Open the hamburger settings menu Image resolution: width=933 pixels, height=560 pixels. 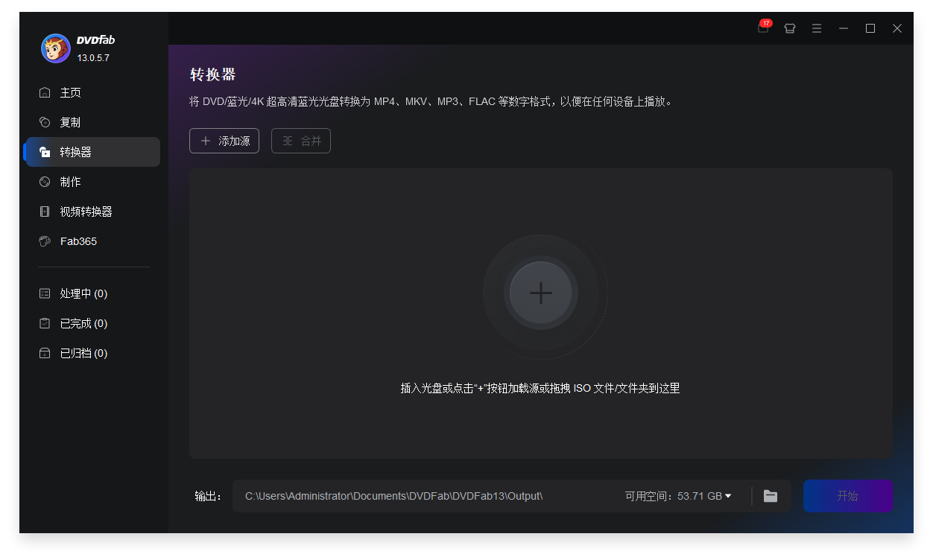816,28
